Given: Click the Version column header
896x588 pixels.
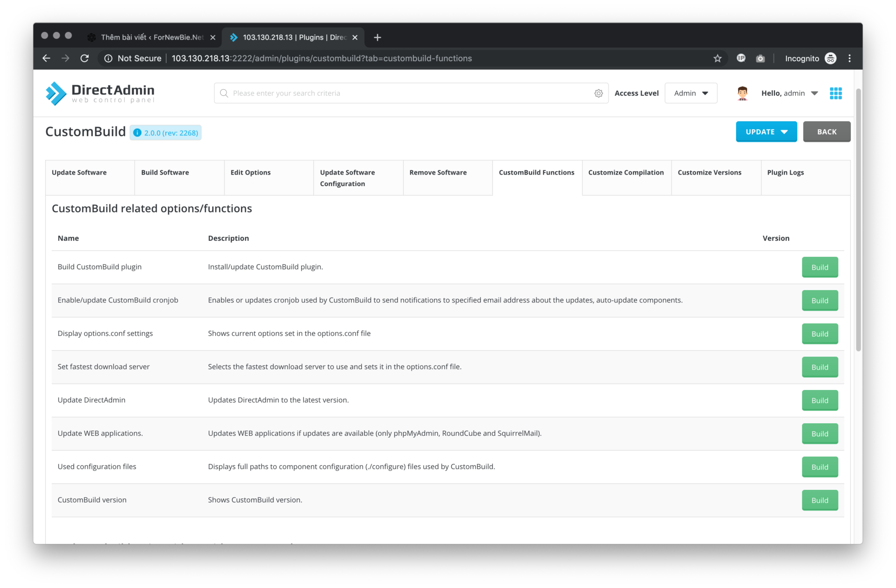Looking at the screenshot, I should click(776, 238).
